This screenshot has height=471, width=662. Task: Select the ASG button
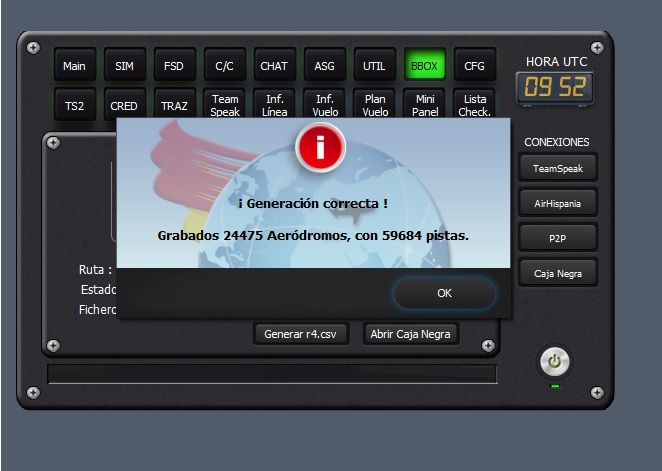pyautogui.click(x=325, y=66)
